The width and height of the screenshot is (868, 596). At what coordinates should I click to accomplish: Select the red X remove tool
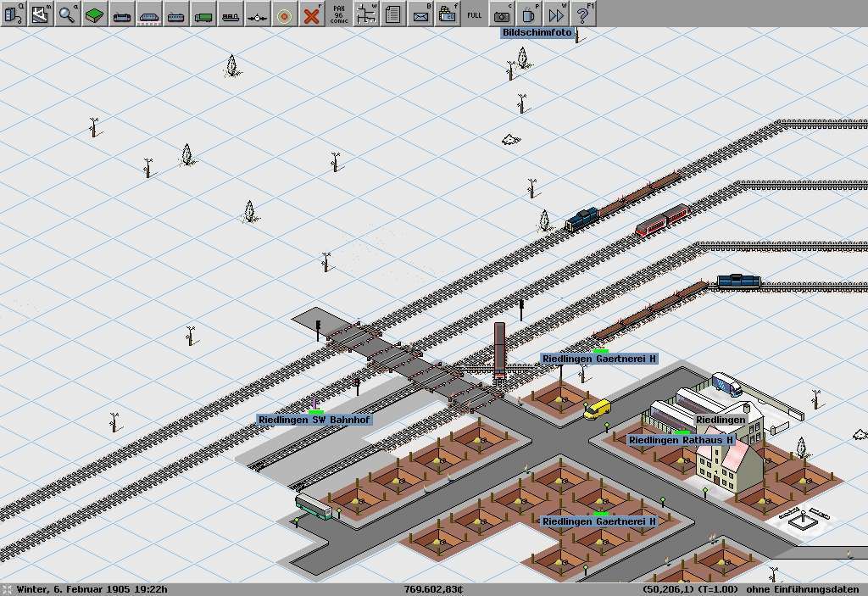click(312, 14)
